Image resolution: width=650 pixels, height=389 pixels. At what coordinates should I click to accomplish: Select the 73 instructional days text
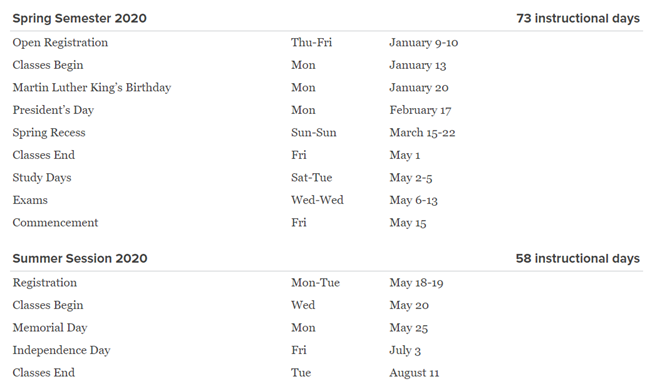(x=578, y=18)
